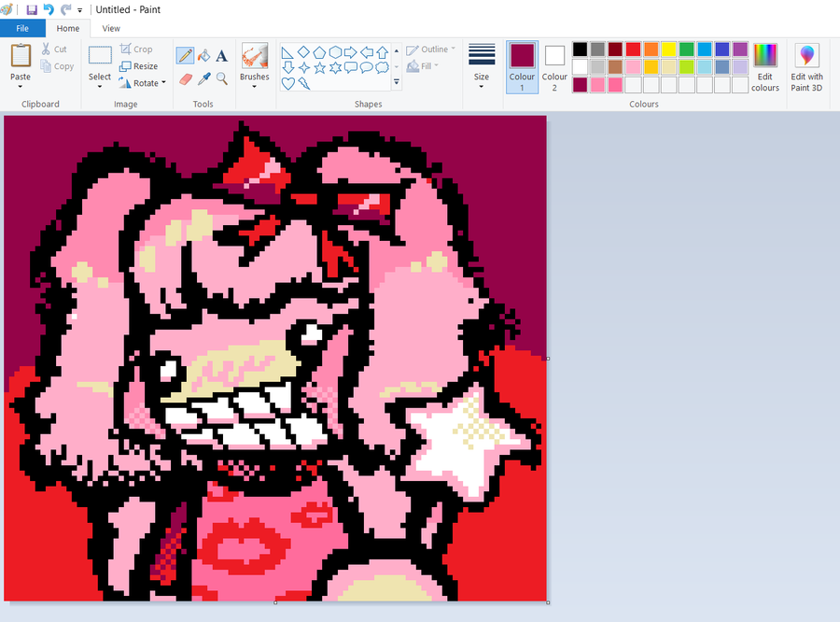Choose the cloud callout shape
The image size is (840, 622).
(x=382, y=67)
